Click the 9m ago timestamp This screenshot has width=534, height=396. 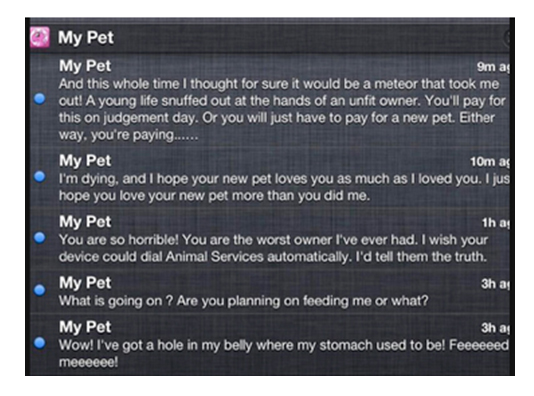click(x=493, y=67)
